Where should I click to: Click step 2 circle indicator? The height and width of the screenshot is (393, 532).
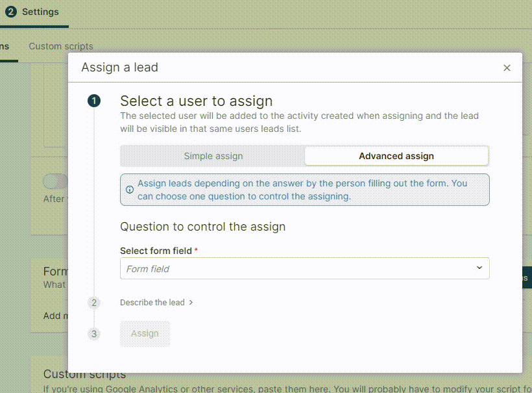(94, 303)
